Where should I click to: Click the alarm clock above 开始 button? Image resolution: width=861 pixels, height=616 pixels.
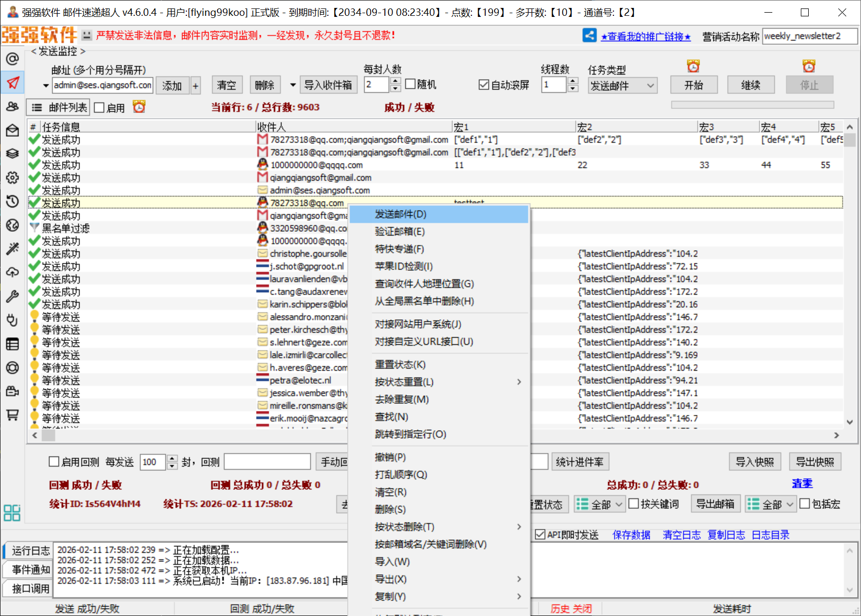pos(693,67)
